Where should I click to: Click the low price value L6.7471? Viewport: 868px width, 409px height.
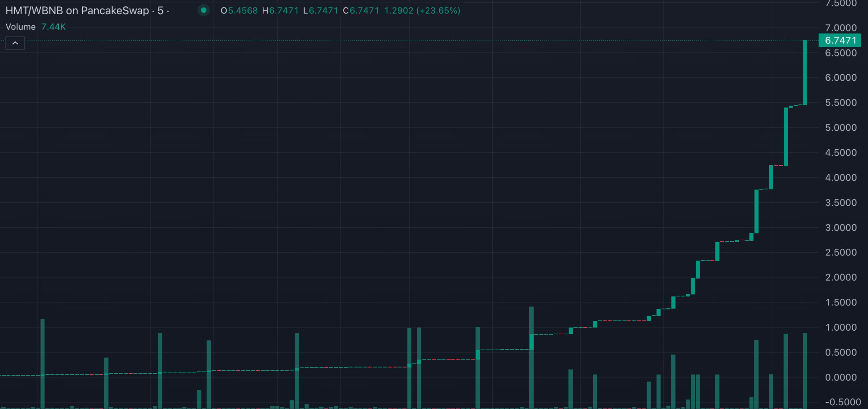(321, 11)
